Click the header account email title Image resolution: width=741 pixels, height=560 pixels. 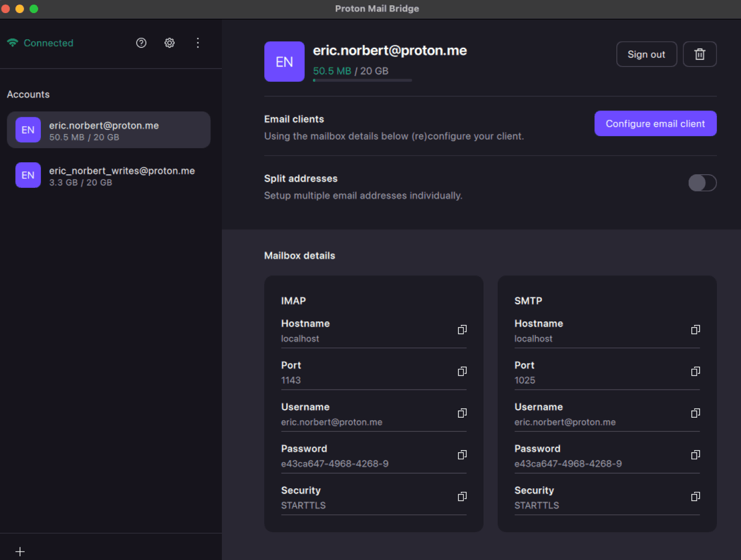coord(390,51)
